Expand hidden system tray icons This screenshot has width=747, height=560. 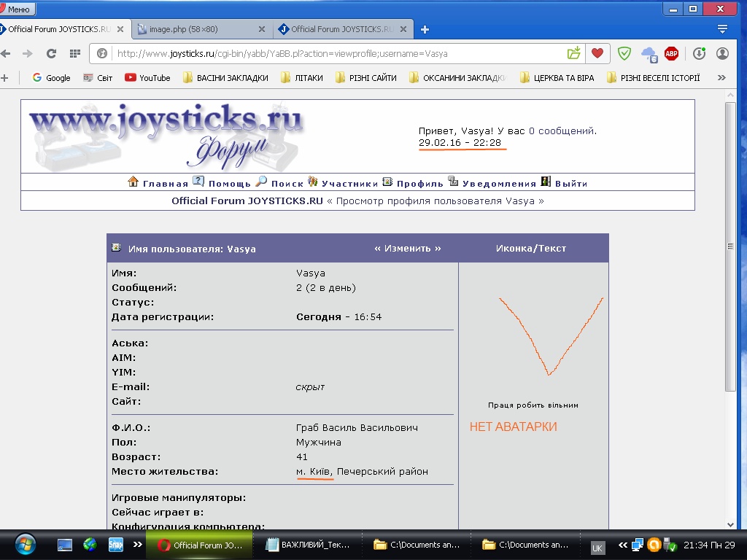pyautogui.click(x=623, y=545)
